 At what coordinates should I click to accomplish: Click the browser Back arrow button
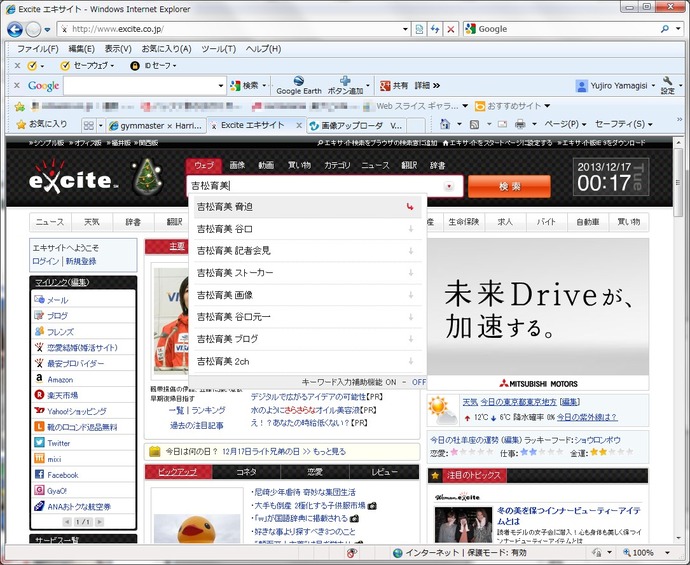click(x=15, y=29)
